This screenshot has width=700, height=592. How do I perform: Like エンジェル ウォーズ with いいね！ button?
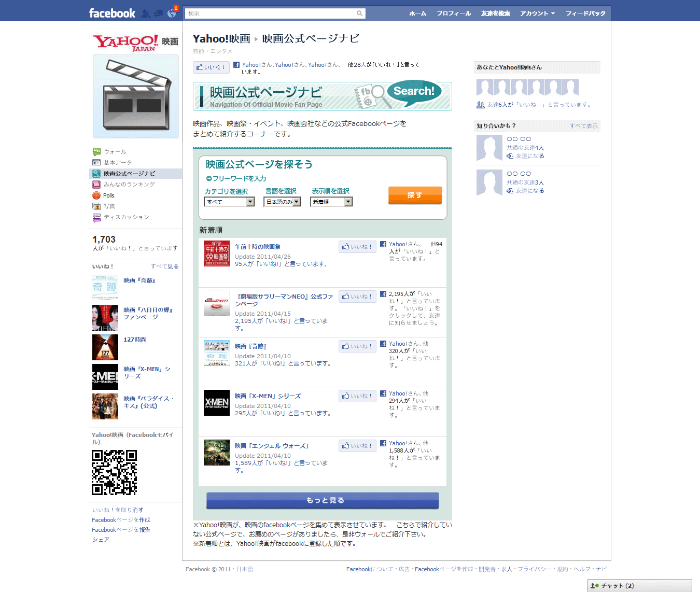point(357,446)
